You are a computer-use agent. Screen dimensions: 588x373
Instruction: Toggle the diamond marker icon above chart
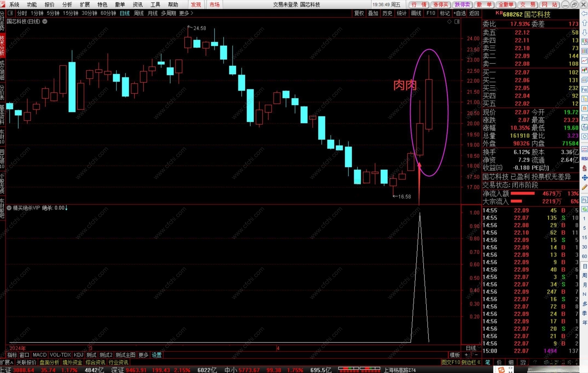[x=449, y=21]
